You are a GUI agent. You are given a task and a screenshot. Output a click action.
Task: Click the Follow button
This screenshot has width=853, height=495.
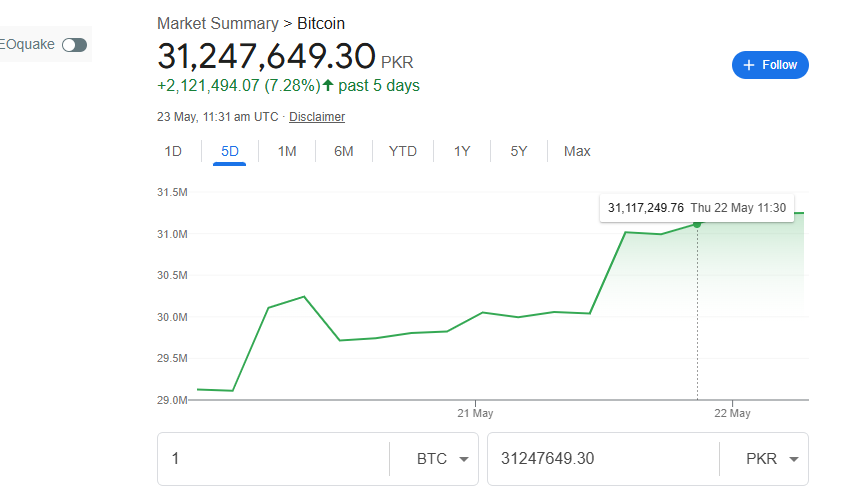(x=770, y=65)
